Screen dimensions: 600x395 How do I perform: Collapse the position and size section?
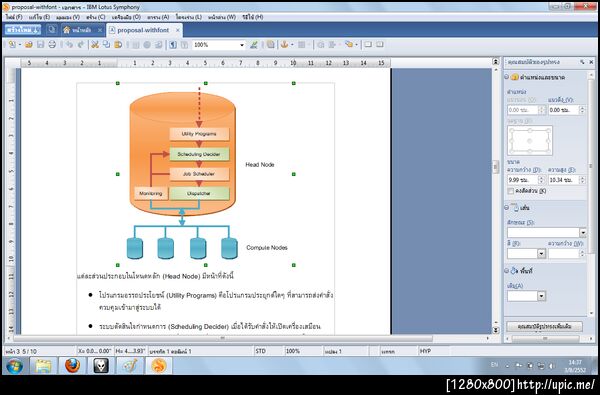point(506,77)
